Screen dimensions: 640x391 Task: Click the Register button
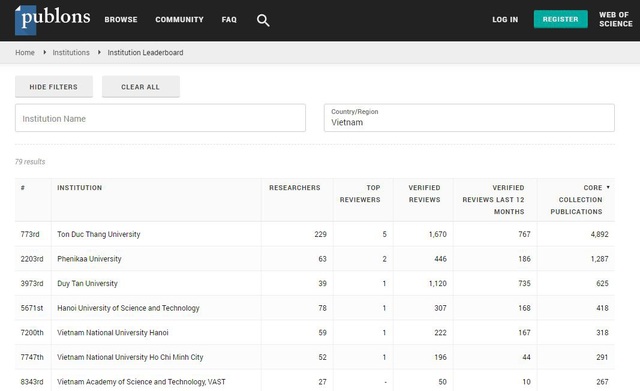click(x=560, y=19)
